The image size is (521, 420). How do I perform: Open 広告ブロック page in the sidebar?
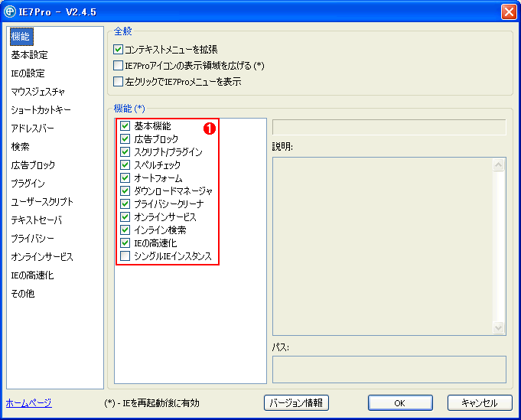pos(33,165)
